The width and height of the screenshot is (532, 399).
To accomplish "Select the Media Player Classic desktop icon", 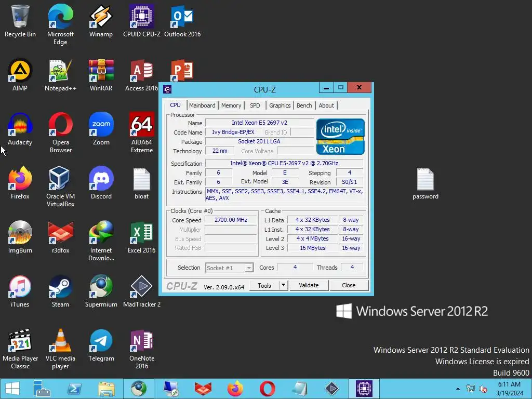I will pyautogui.click(x=20, y=349).
